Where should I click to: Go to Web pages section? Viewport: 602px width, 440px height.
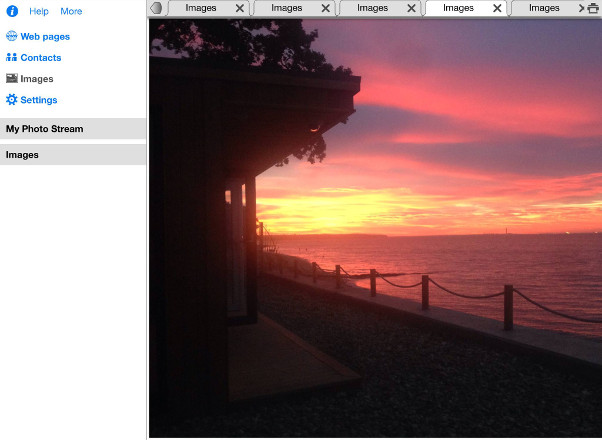pos(38,36)
